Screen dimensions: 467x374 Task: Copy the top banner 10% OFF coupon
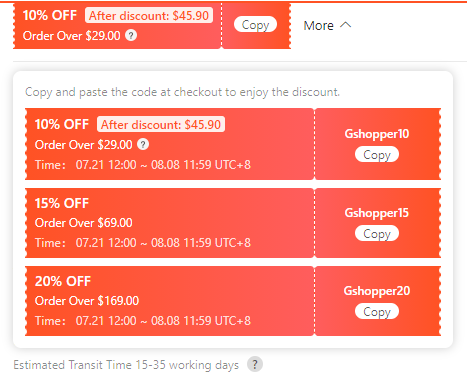pyautogui.click(x=255, y=25)
